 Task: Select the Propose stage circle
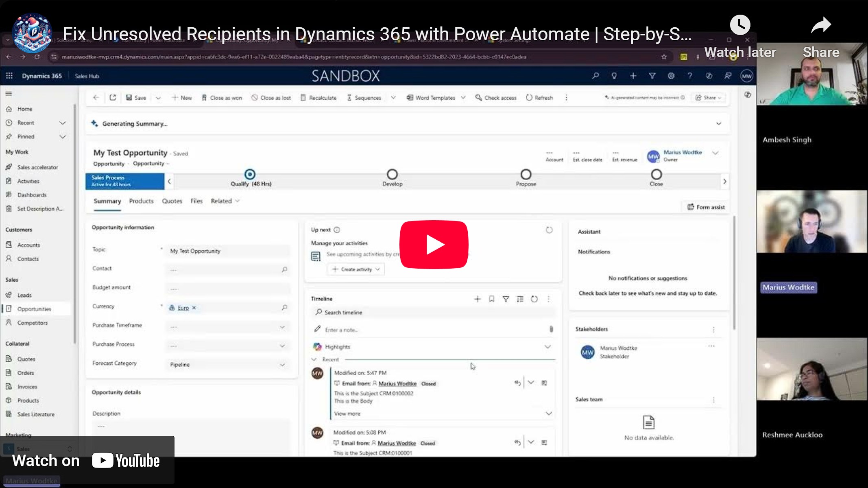click(526, 175)
